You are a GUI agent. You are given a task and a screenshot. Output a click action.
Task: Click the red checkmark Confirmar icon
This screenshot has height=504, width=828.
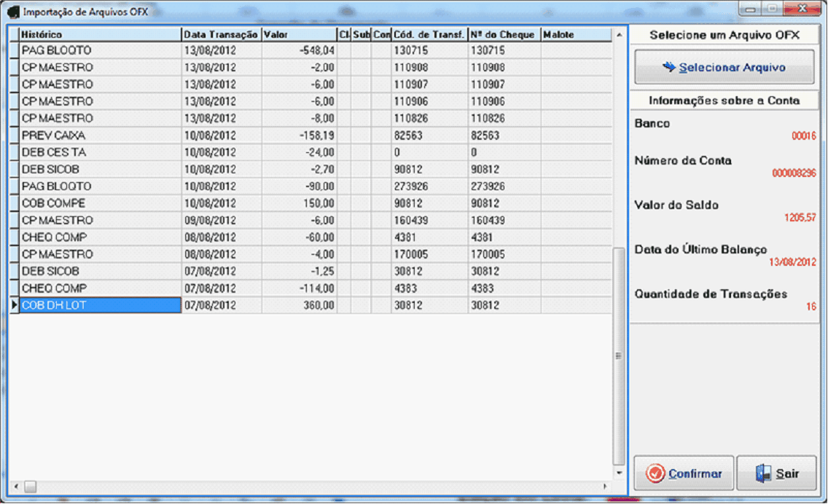click(x=657, y=473)
